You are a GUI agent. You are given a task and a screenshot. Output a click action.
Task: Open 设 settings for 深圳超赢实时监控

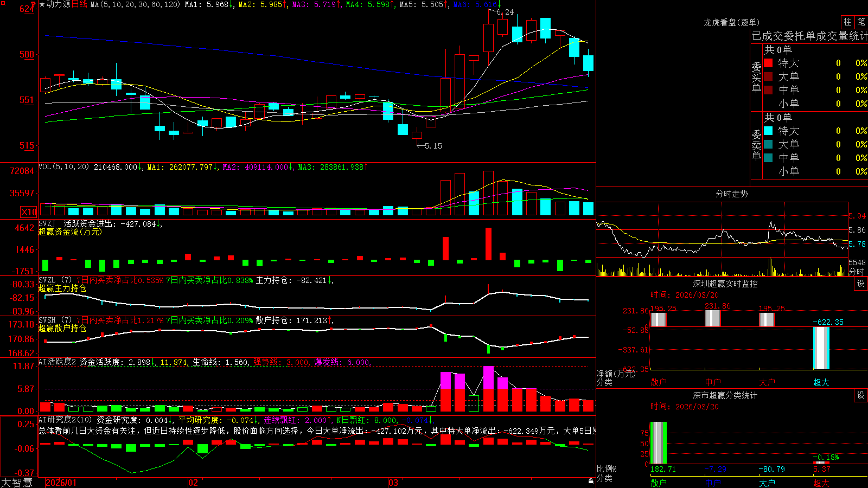point(861,284)
